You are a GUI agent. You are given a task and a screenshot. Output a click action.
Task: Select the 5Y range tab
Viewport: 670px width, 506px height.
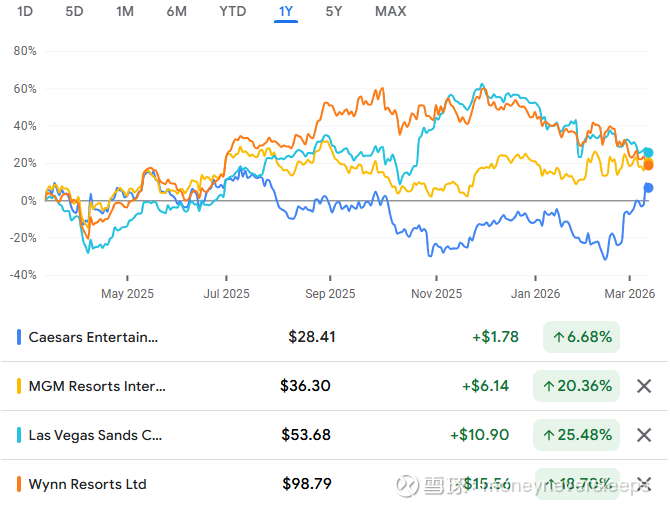point(335,12)
